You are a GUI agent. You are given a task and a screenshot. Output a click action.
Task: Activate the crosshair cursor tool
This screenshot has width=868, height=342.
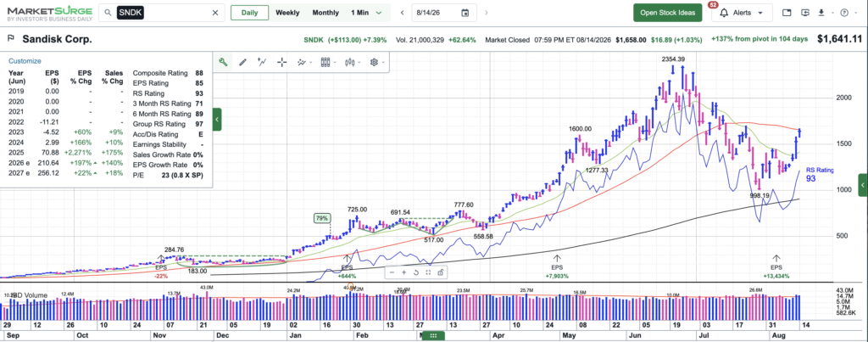coord(281,62)
